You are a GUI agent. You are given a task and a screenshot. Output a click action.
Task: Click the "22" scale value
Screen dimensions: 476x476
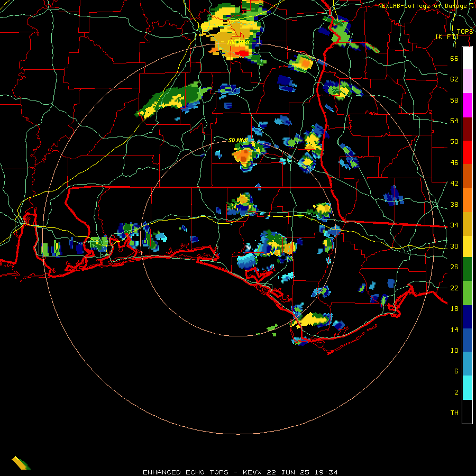click(454, 288)
